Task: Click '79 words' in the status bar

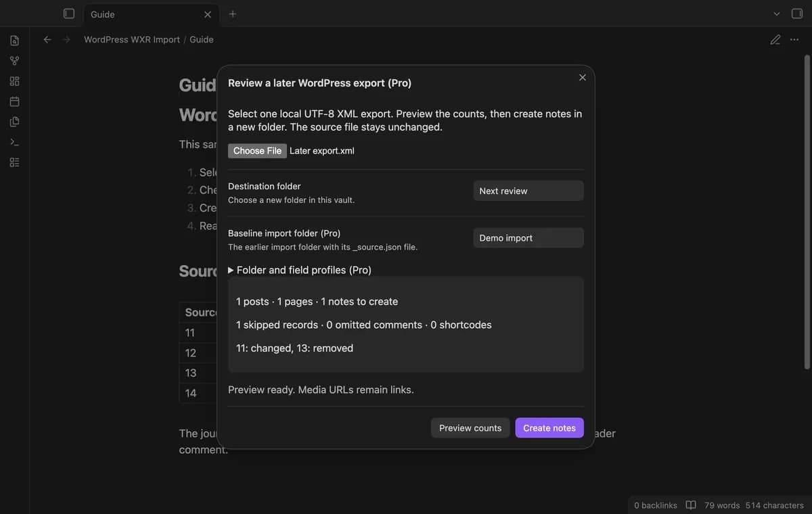Action: [x=722, y=505]
